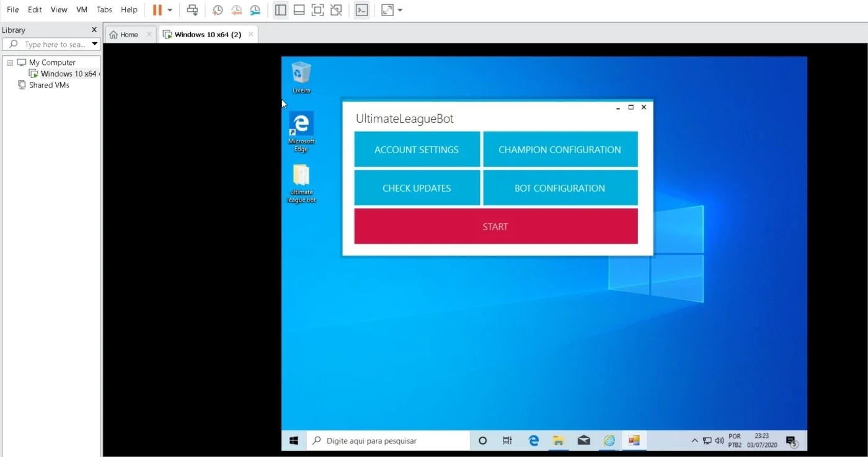Open stretch display dropdown arrow

tap(400, 11)
